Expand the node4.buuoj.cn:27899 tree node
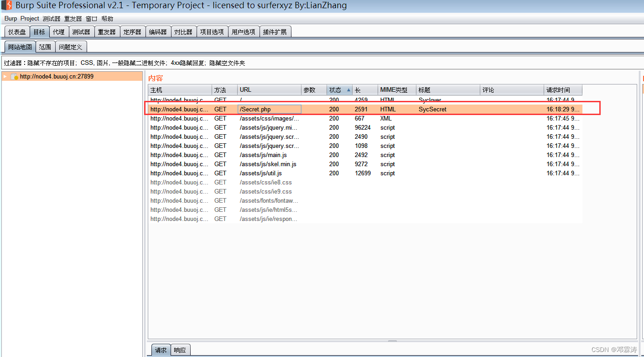 pos(5,76)
